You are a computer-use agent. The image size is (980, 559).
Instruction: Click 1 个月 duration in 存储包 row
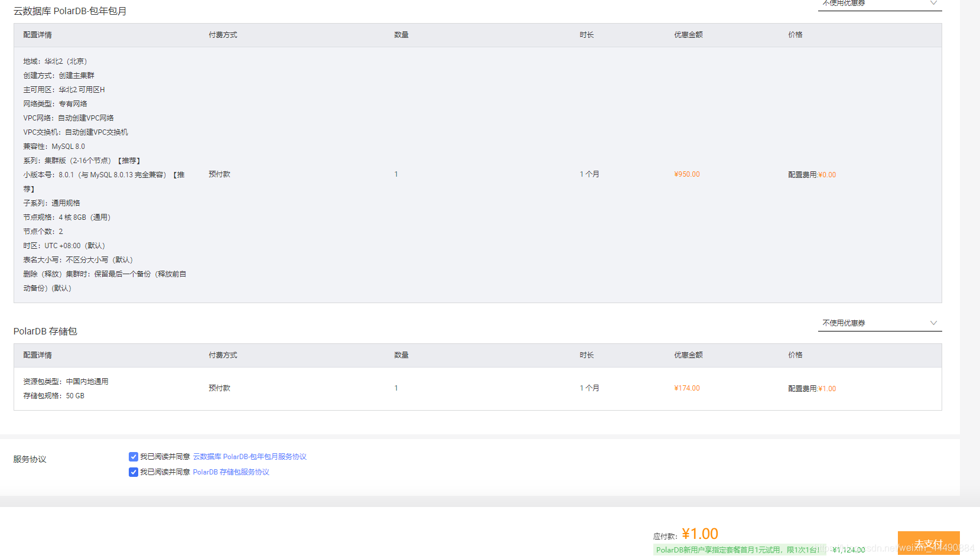590,388
